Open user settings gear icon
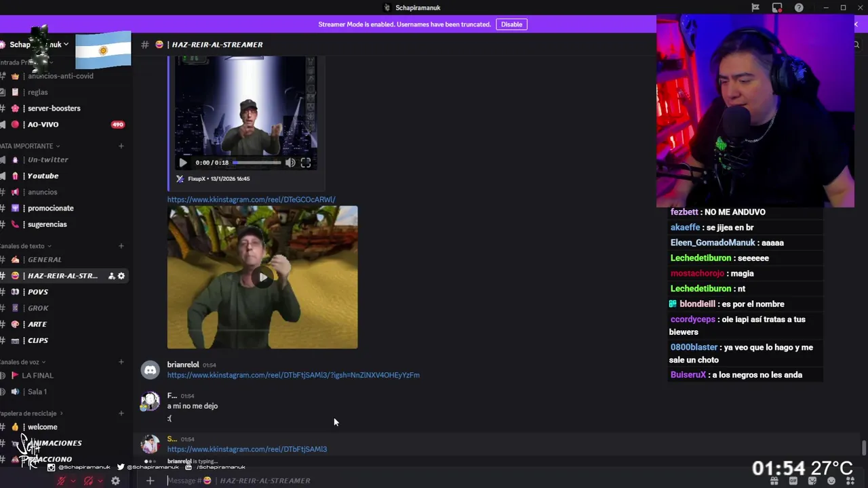Viewport: 868px width, 488px height. click(115, 481)
